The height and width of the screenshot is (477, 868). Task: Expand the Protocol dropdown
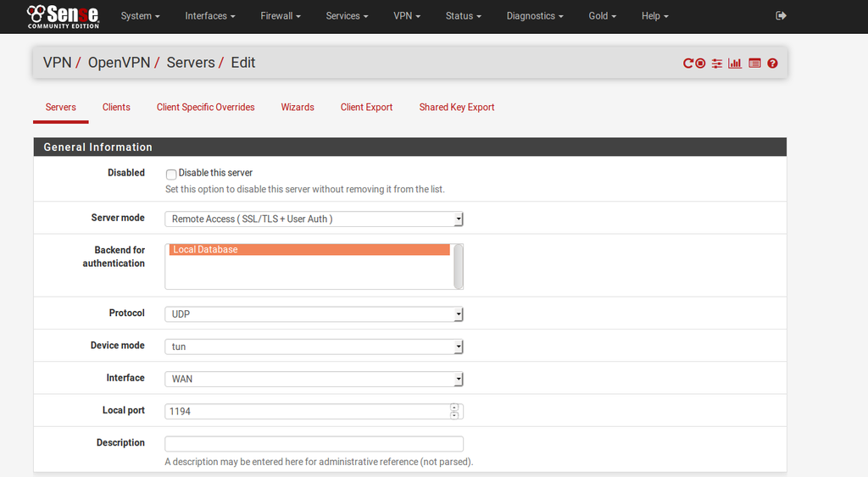(314, 314)
